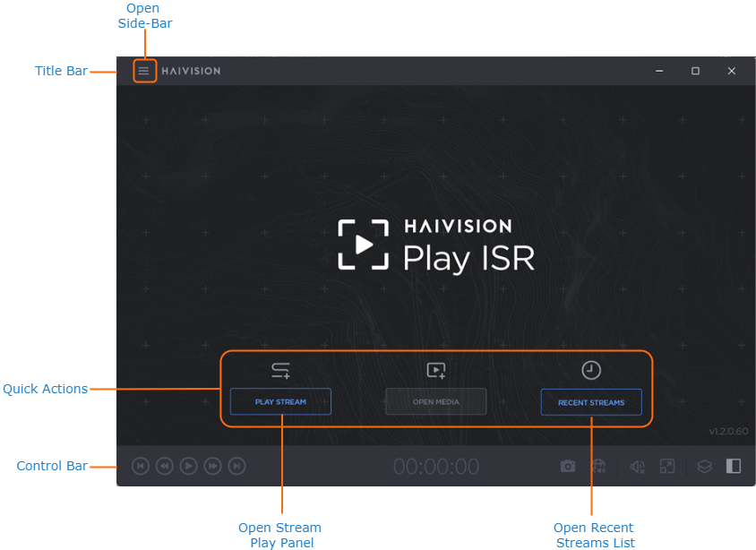This screenshot has width=756, height=550.
Task: Toggle mute with the speaker icon
Action: point(637,466)
